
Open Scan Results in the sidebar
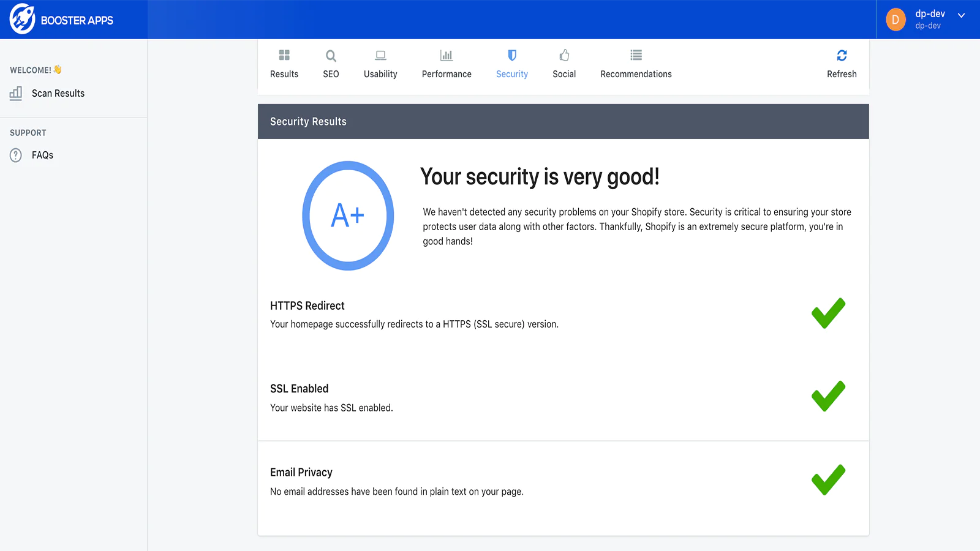(58, 94)
